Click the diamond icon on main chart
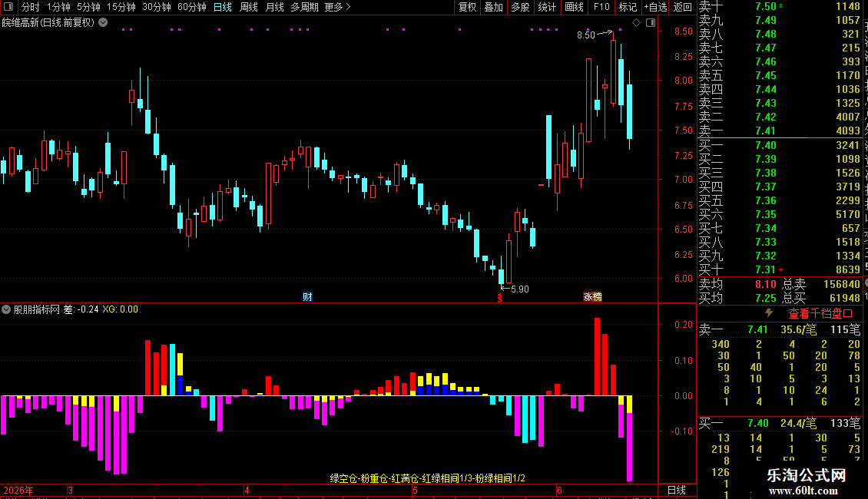 tap(637, 23)
